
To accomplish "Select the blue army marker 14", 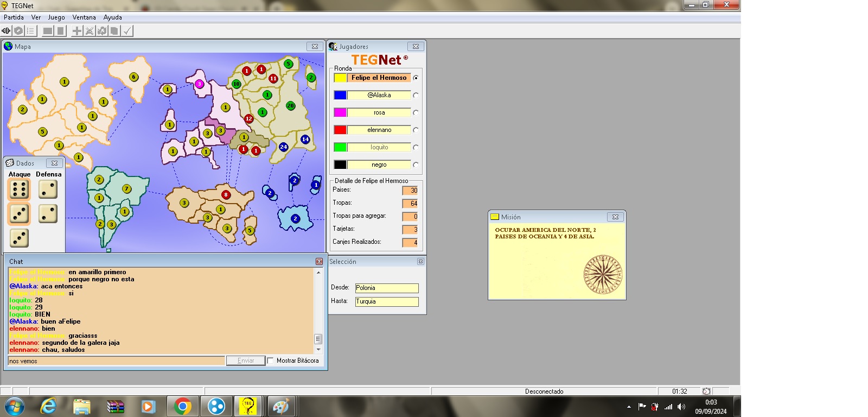I will coord(305,139).
